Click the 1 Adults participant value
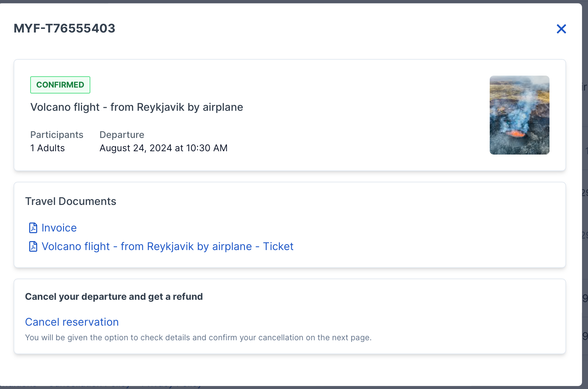The height and width of the screenshot is (389, 588). 47,148
